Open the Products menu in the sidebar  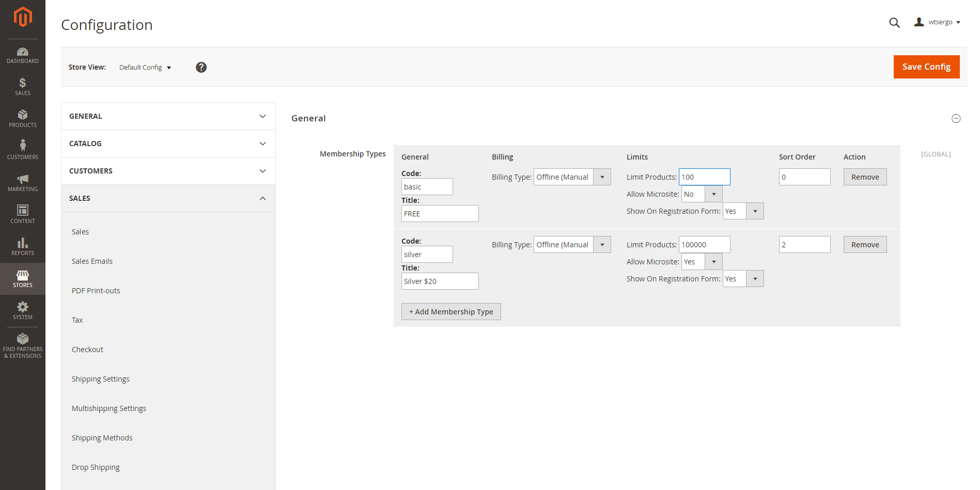tap(23, 119)
